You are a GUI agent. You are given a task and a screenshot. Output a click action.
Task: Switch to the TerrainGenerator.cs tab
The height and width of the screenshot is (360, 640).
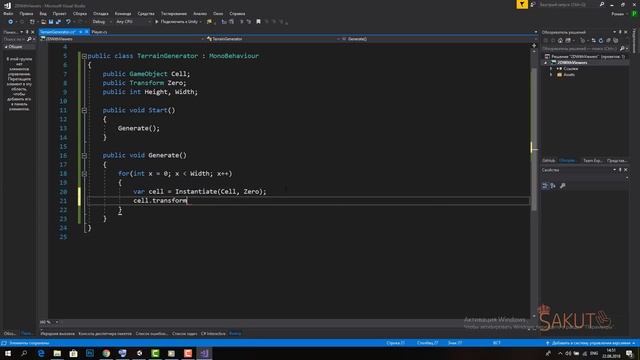click(58, 32)
